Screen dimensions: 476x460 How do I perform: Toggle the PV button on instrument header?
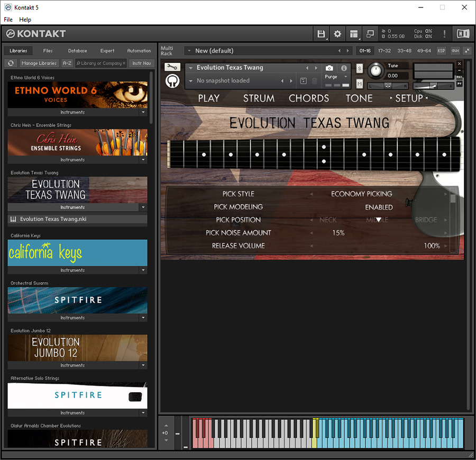(x=459, y=84)
